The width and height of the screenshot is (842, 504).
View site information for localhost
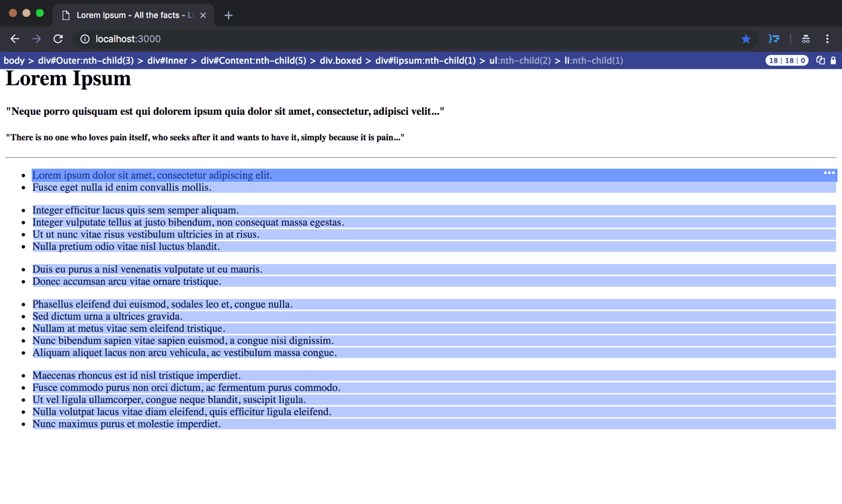coord(85,39)
